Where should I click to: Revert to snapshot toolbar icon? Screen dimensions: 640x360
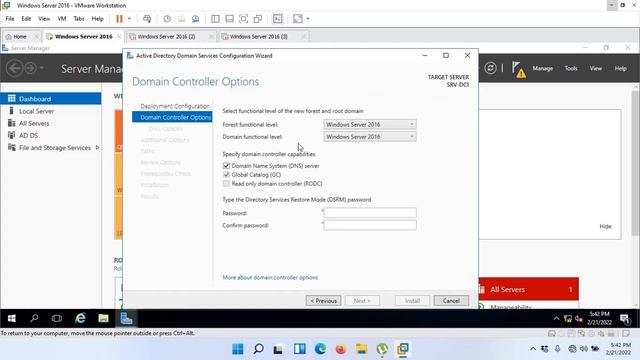tap(181, 19)
